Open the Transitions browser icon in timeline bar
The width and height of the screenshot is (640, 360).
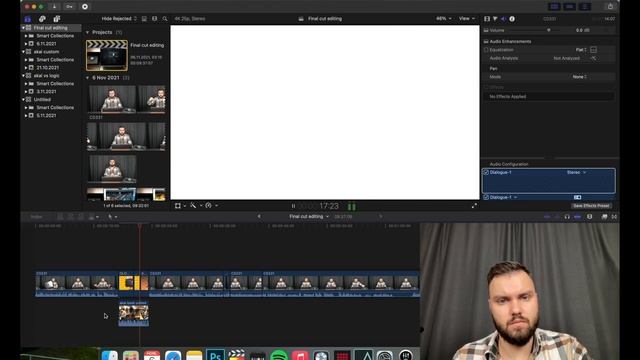click(614, 217)
